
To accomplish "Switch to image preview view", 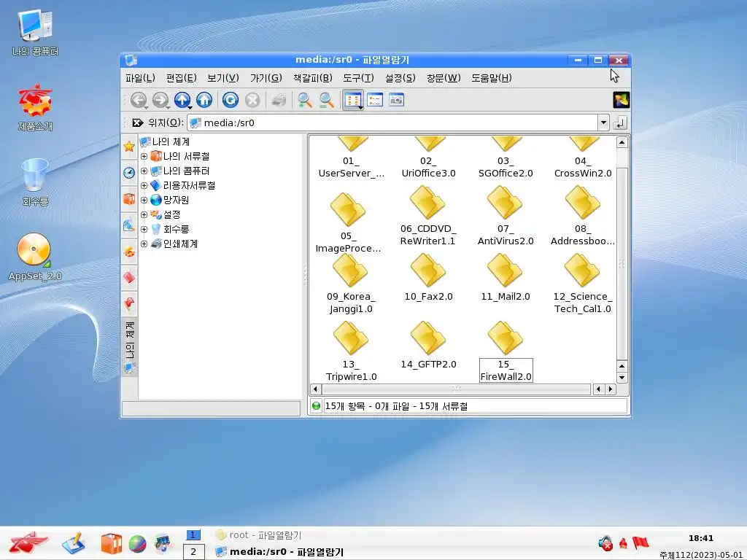I will coord(396,100).
